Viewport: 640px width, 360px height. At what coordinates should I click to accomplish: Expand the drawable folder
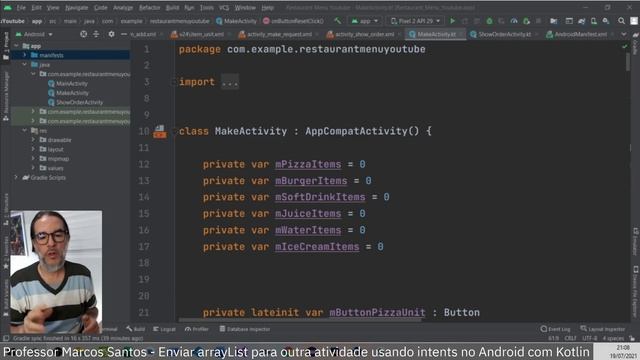point(33,140)
